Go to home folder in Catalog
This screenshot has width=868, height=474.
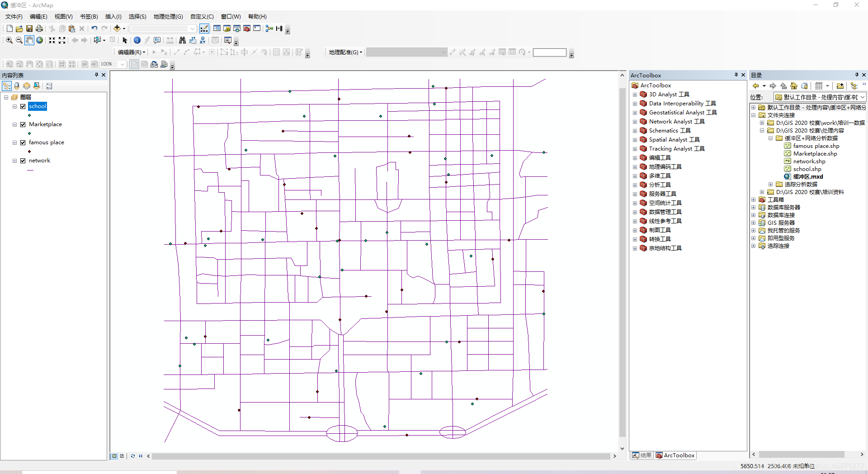(x=794, y=86)
